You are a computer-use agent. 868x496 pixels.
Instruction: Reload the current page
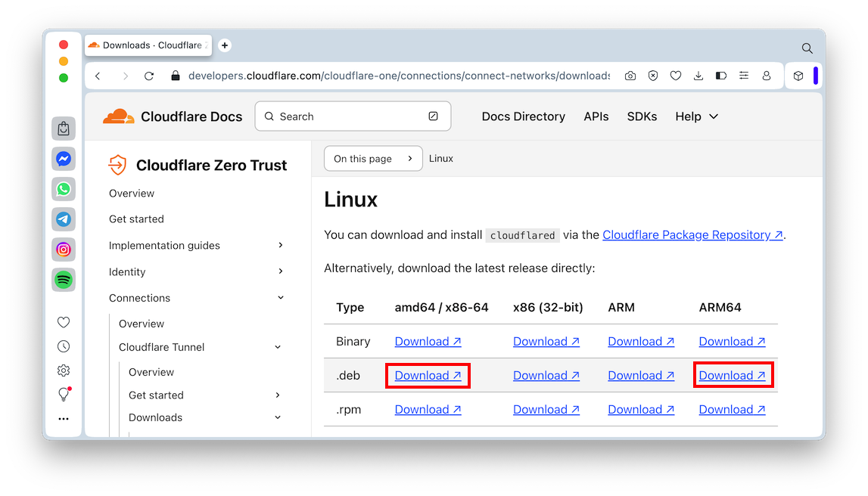[149, 76]
